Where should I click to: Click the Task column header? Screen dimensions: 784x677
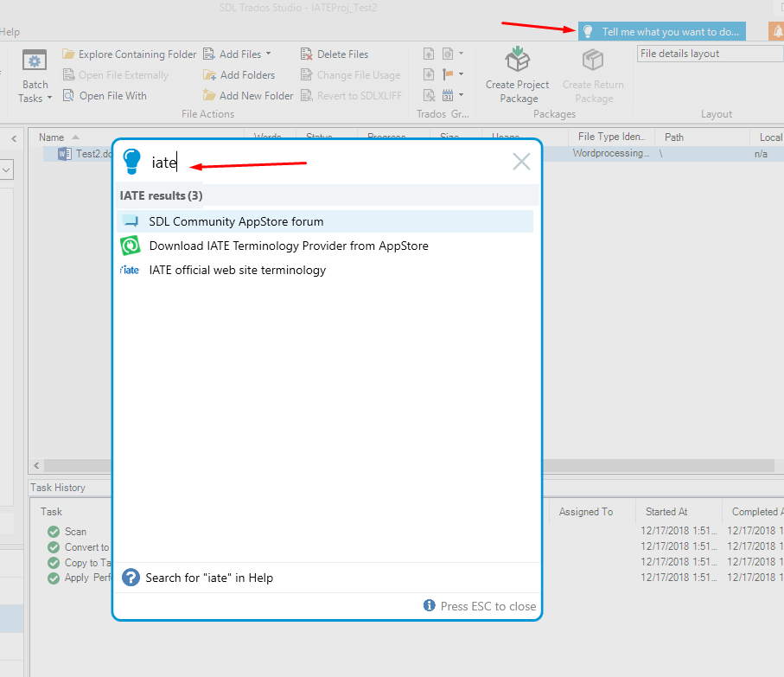52,512
